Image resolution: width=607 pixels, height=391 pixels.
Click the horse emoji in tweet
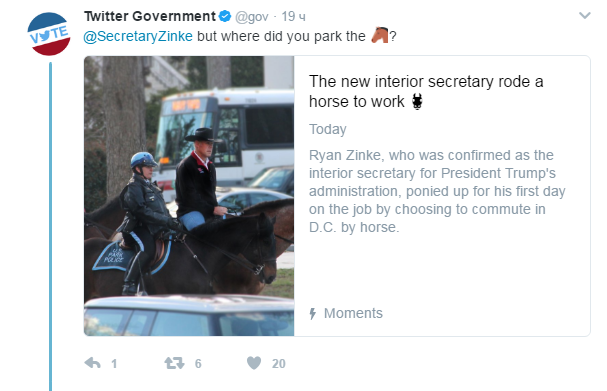tap(380, 35)
